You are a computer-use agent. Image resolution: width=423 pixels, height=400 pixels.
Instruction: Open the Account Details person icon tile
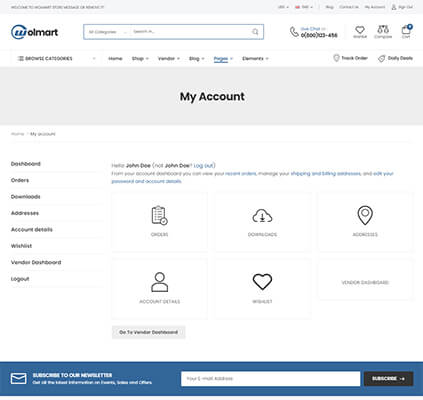tap(159, 289)
